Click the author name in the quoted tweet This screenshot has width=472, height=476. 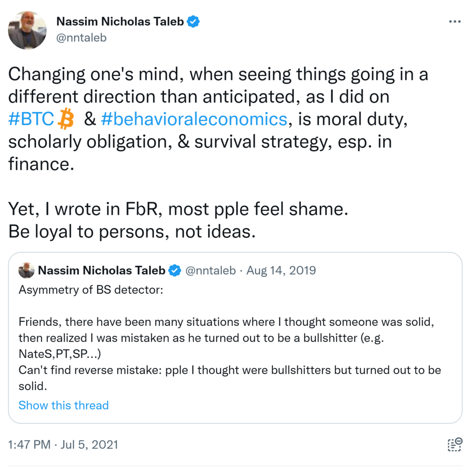tap(101, 270)
